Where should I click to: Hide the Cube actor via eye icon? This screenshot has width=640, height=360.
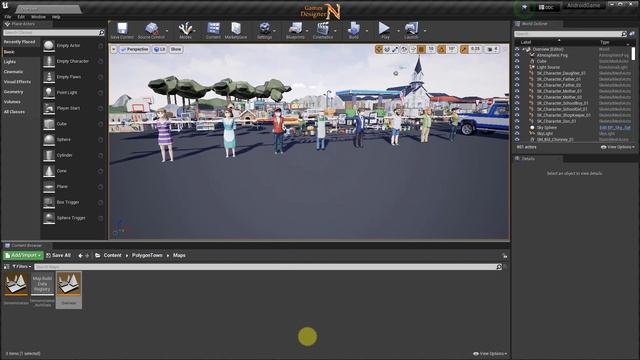click(x=517, y=61)
